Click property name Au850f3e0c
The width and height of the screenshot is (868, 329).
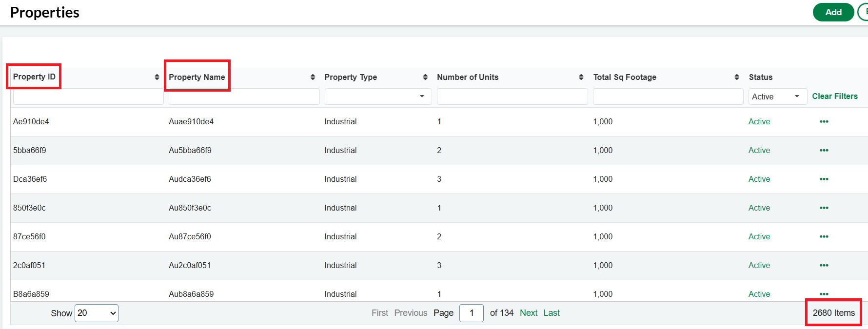click(x=190, y=208)
